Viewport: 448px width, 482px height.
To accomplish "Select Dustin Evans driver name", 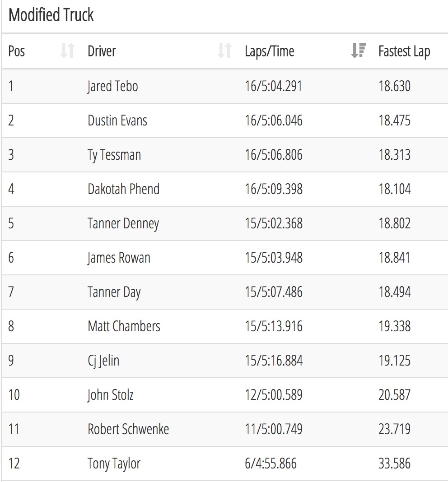I will tap(117, 120).
